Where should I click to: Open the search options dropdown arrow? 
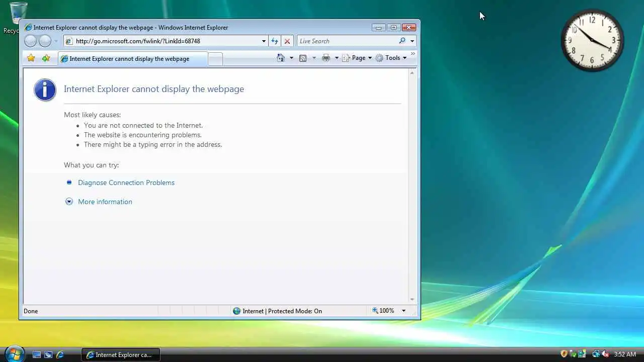coord(412,41)
